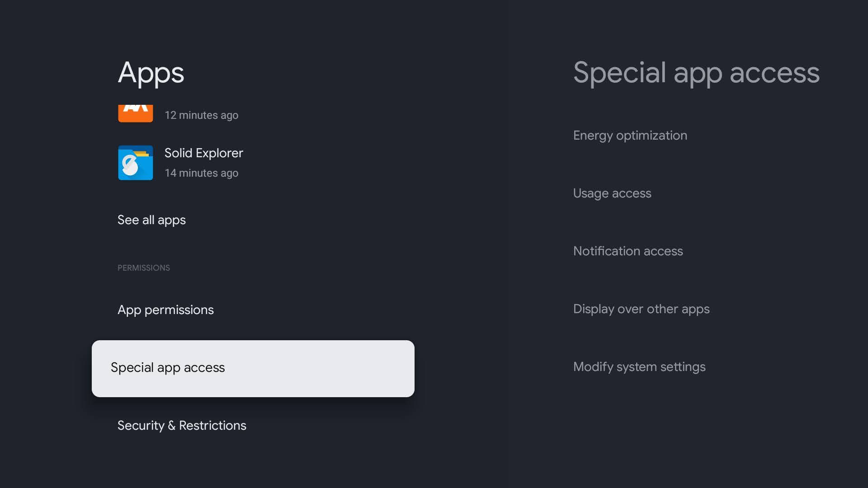Open Energy optimization settings
This screenshot has height=488, width=868.
(x=630, y=135)
